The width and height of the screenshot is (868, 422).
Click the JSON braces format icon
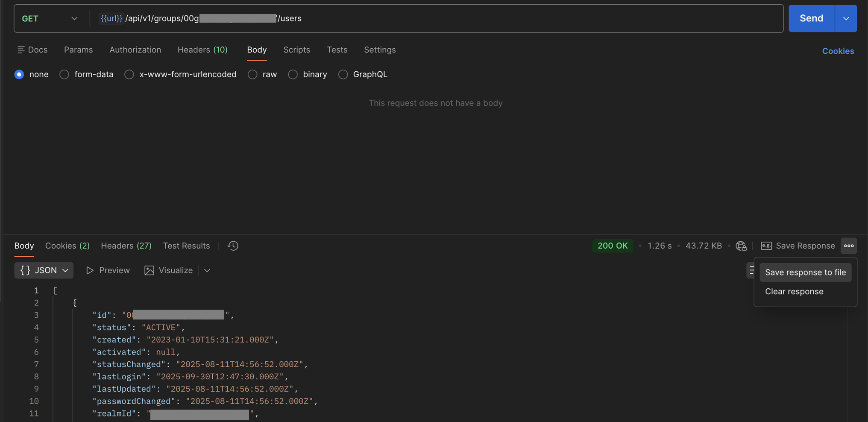25,270
